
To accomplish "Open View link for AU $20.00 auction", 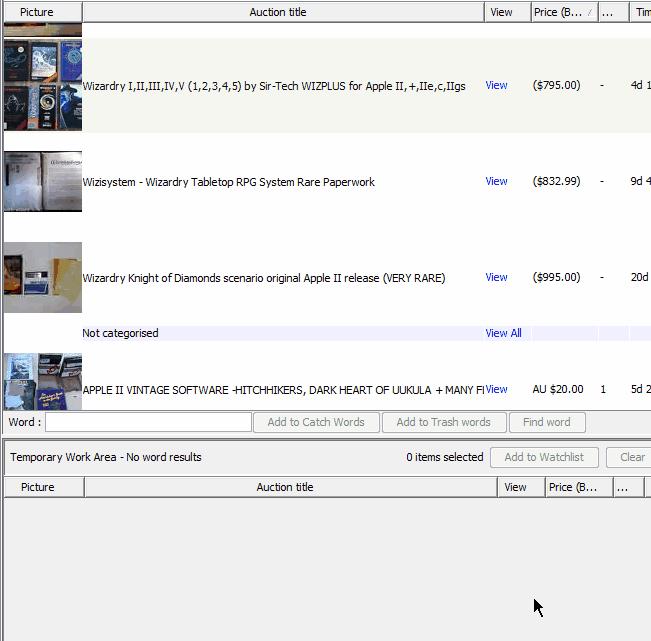I will 496,389.
